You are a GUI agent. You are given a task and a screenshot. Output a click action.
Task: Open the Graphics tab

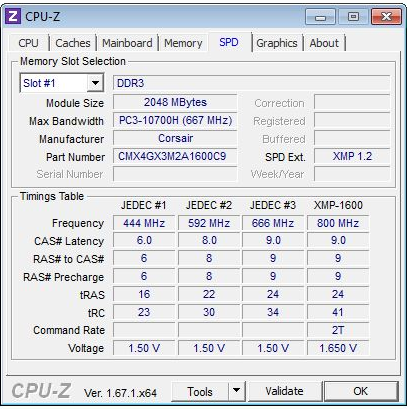[x=277, y=43]
